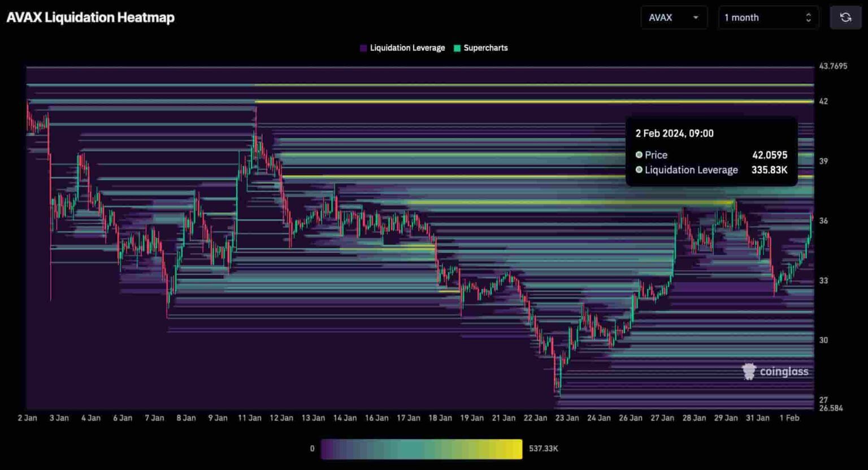Screen dimensions: 868x470
Task: Click the green Supercharts legend square
Action: point(457,48)
